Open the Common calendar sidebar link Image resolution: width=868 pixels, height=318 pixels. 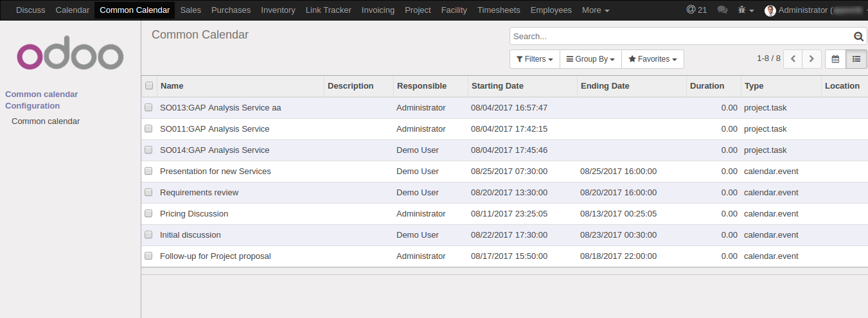46,121
